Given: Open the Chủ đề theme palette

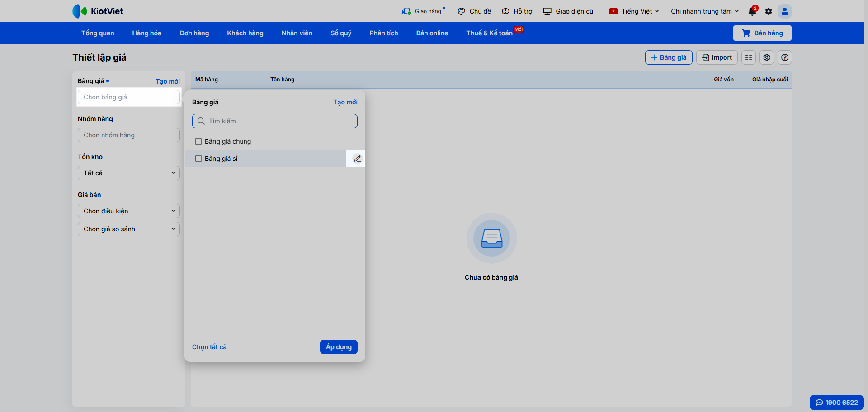Looking at the screenshot, I should 474,11.
